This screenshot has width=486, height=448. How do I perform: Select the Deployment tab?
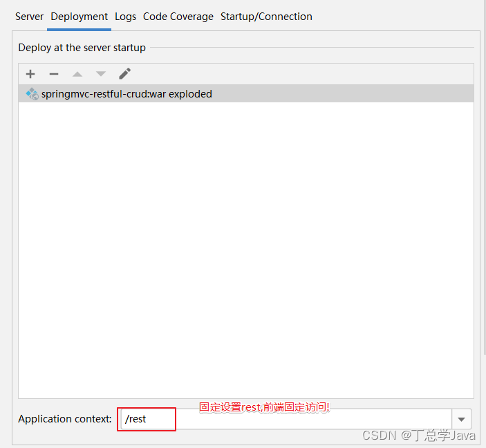[80, 17]
